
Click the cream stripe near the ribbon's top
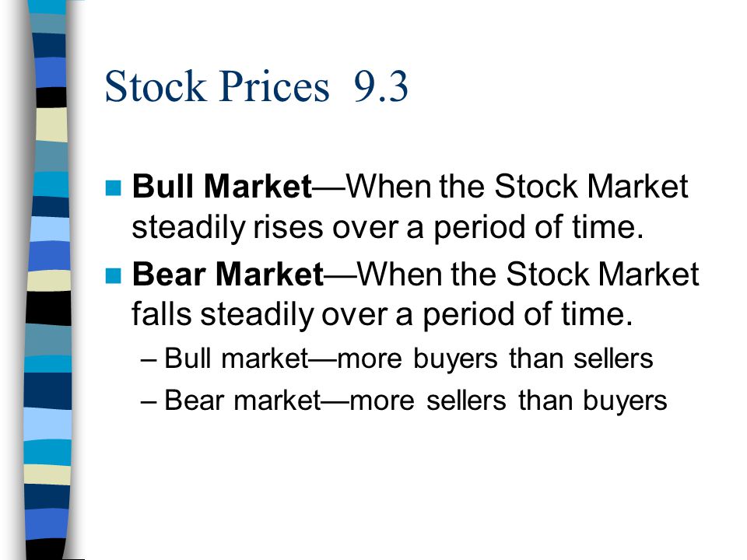[x=51, y=124]
